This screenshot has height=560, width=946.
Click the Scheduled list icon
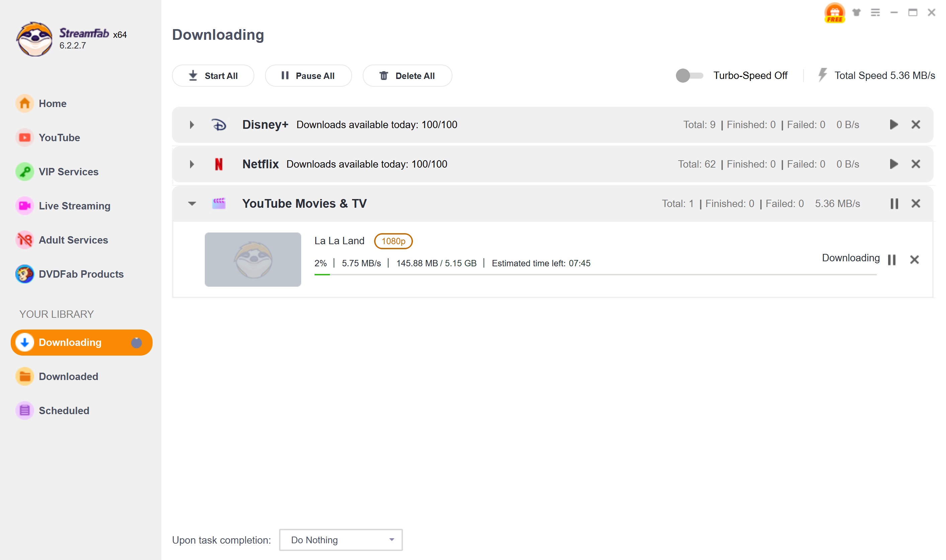point(24,410)
